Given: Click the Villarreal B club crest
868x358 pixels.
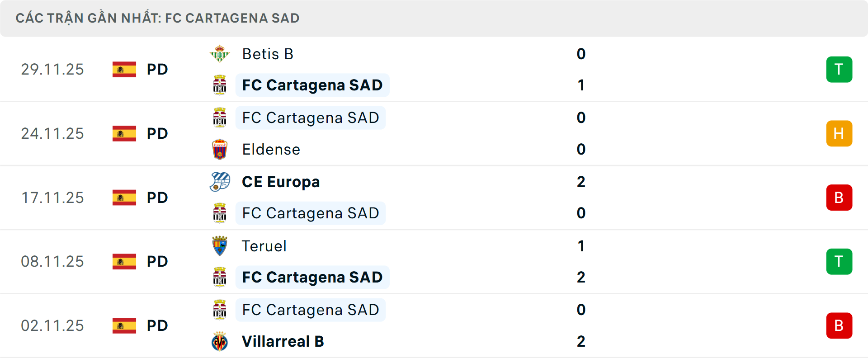Looking at the screenshot, I should coord(220,341).
